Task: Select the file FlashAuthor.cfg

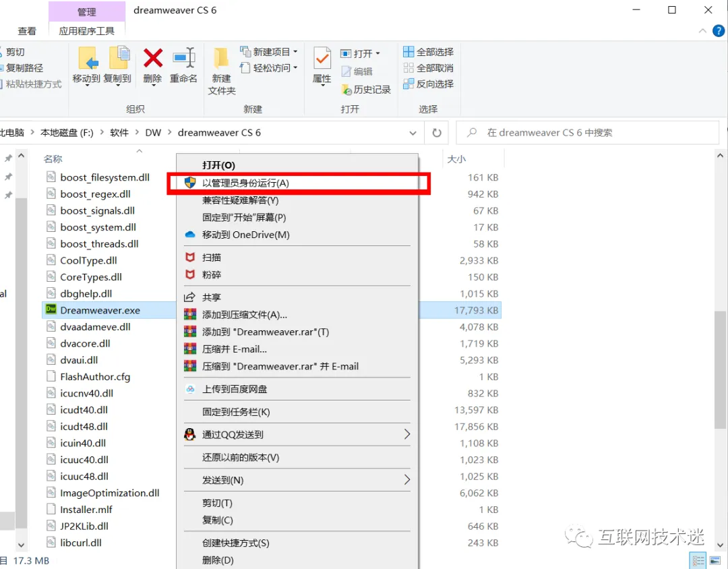Action: point(95,377)
